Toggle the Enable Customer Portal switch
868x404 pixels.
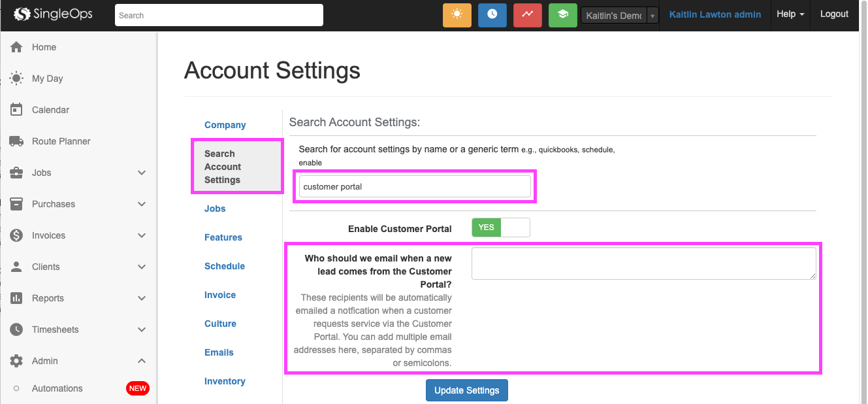coord(500,227)
